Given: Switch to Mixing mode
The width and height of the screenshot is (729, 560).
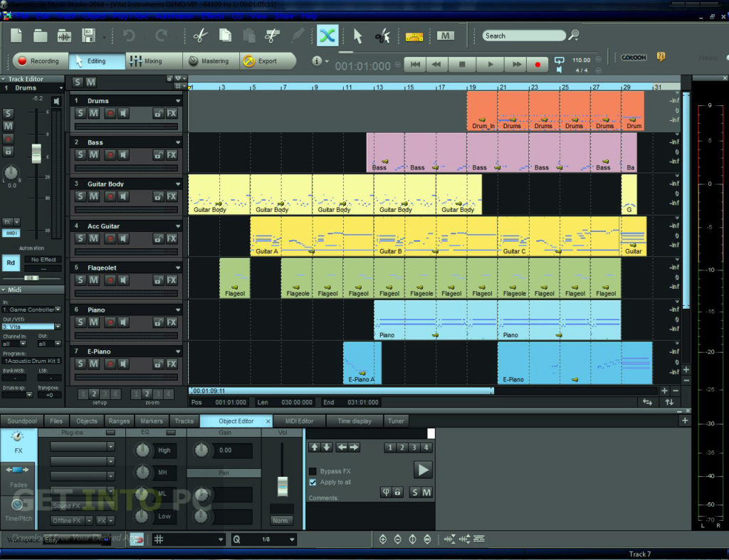Looking at the screenshot, I should (154, 61).
